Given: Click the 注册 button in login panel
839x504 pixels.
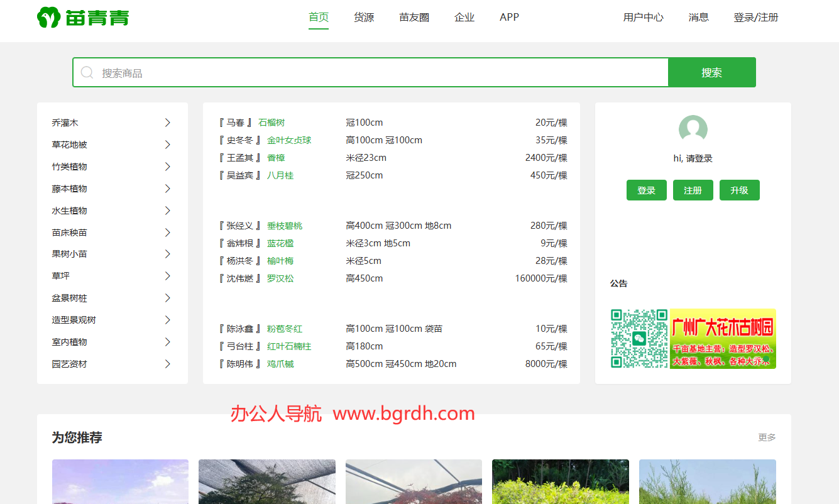Looking at the screenshot, I should 693,190.
